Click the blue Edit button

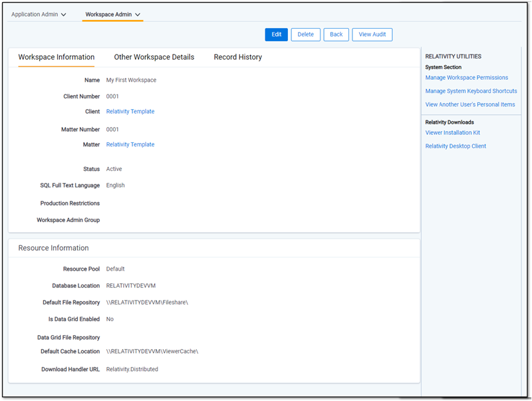[x=276, y=35]
